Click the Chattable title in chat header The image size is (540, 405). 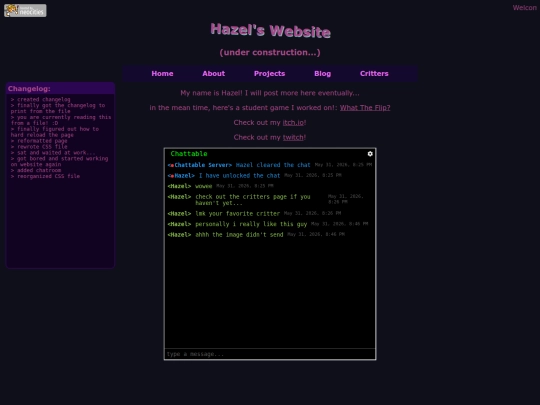[189, 154]
